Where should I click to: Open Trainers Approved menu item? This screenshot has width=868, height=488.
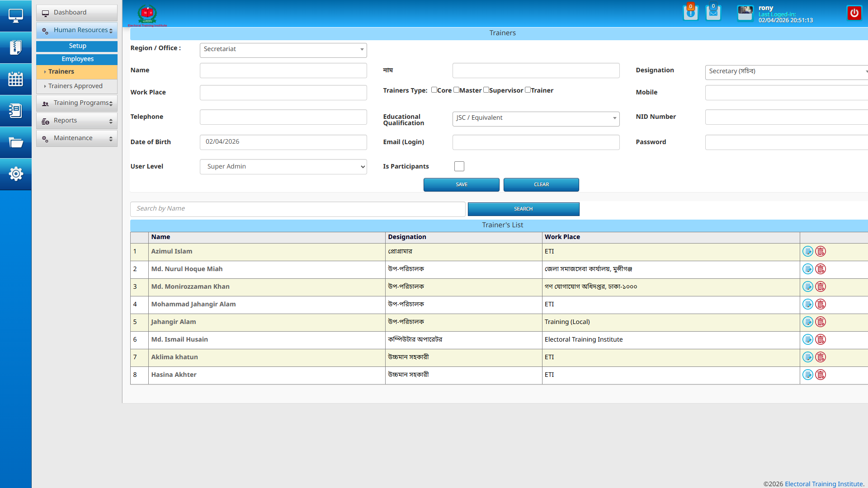pyautogui.click(x=75, y=86)
